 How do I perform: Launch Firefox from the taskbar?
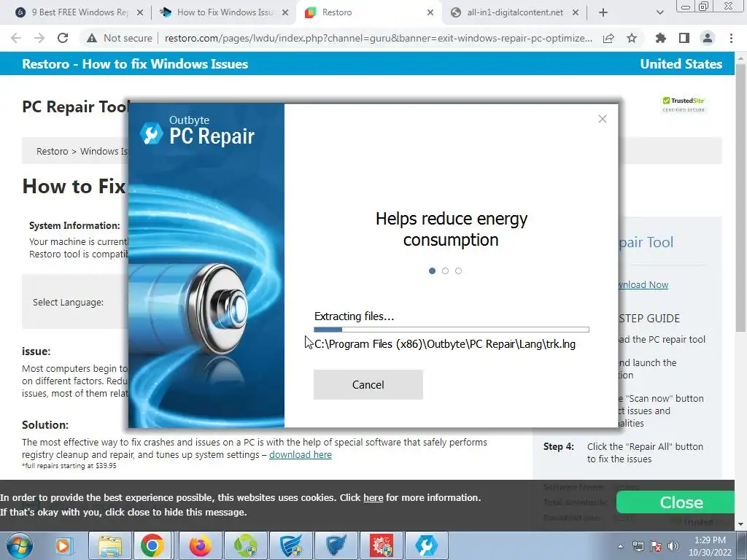pyautogui.click(x=200, y=545)
